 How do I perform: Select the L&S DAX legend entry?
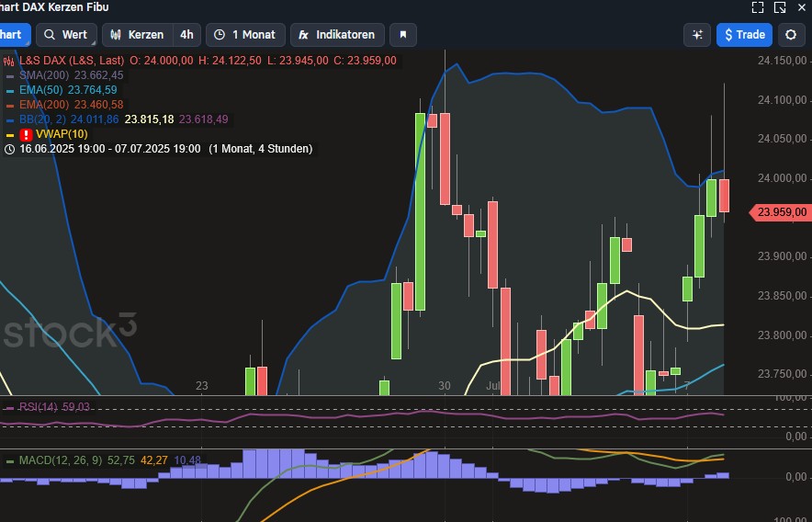72,61
